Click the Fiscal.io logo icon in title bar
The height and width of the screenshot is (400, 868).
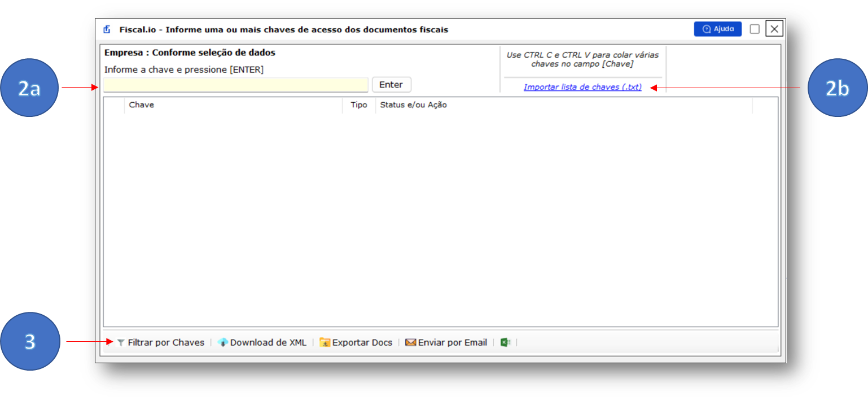(107, 29)
